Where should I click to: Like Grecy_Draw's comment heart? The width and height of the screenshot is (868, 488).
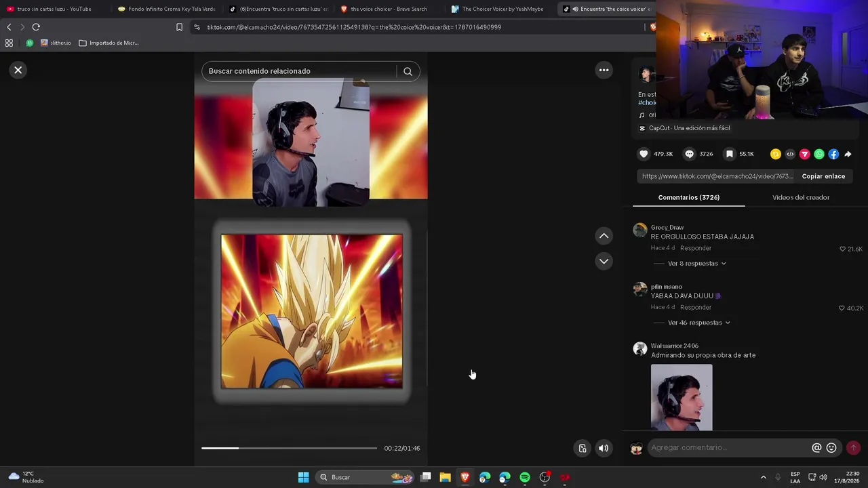tap(842, 249)
